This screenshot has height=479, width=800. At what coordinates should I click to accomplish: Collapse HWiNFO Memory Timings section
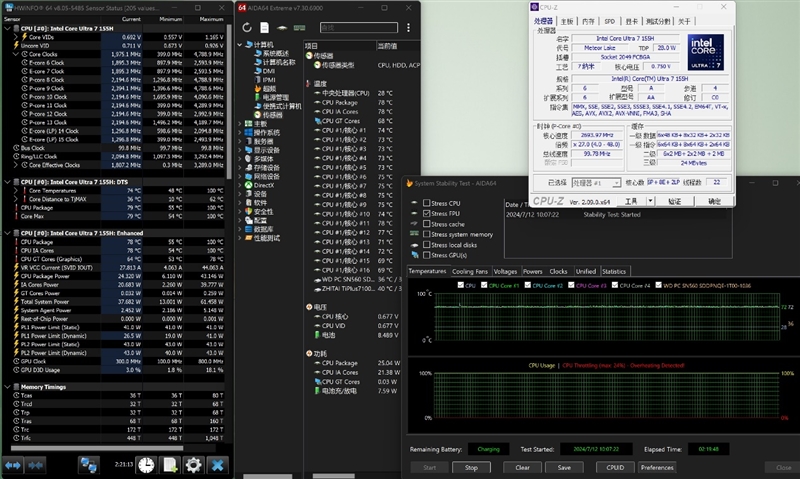point(8,387)
